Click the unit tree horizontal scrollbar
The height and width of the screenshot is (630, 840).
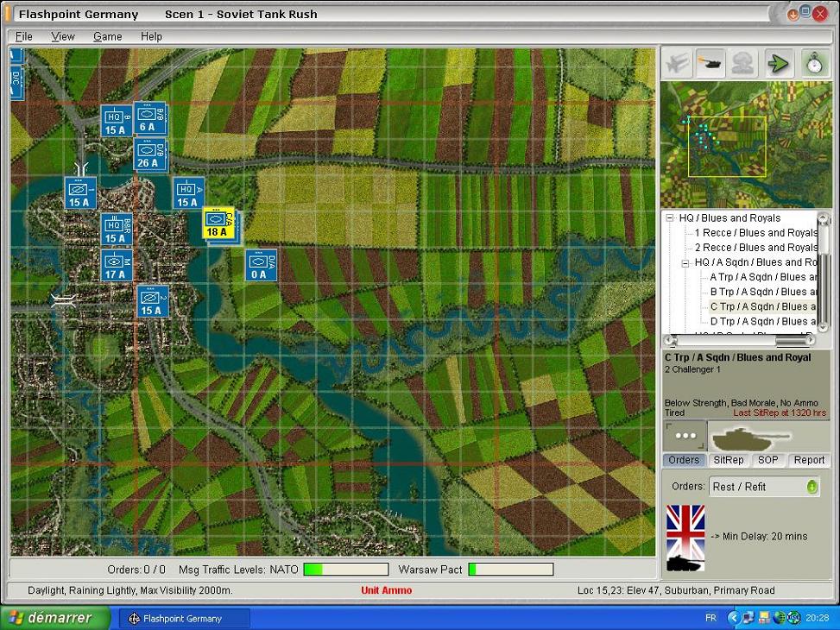740,340
